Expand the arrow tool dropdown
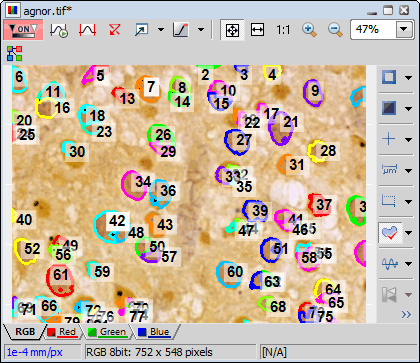This screenshot has height=363, width=420. [161, 30]
